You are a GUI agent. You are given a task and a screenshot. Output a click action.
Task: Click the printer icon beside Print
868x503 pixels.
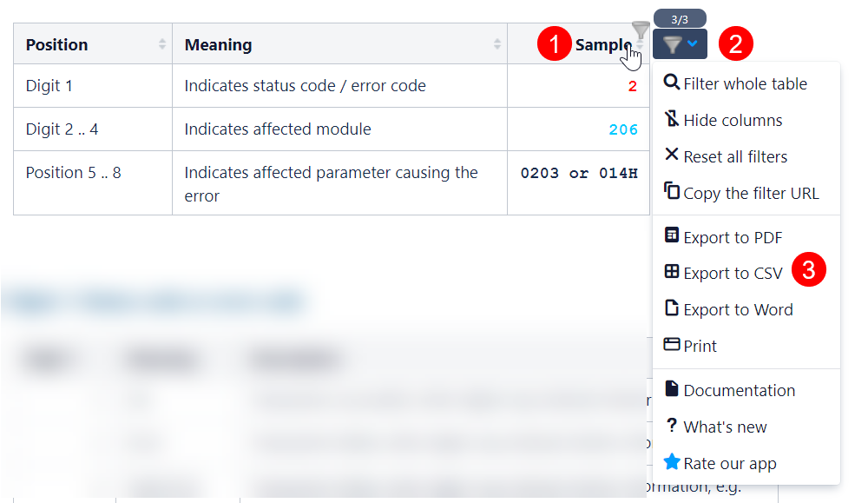coord(671,345)
